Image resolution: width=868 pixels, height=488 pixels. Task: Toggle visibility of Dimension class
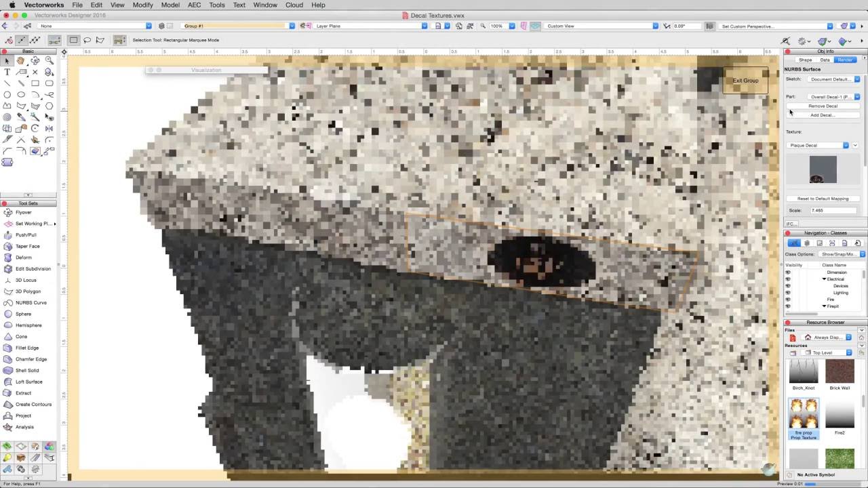(x=788, y=272)
